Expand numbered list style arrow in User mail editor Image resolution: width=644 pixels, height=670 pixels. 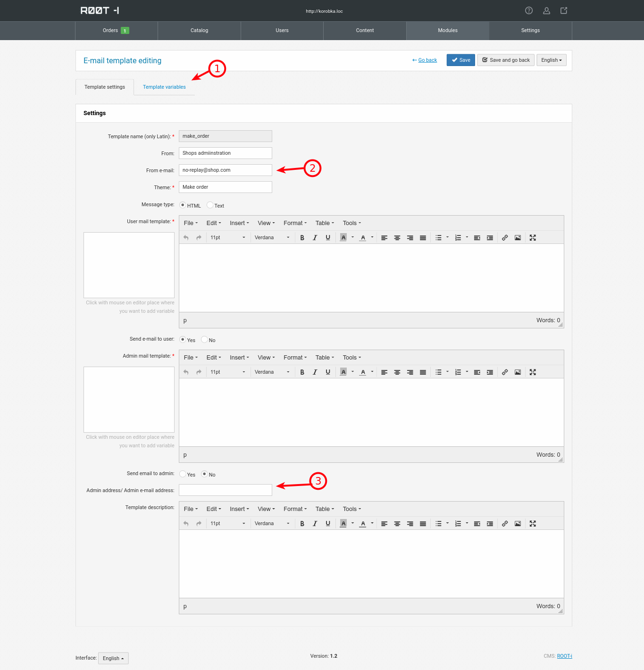click(x=467, y=237)
